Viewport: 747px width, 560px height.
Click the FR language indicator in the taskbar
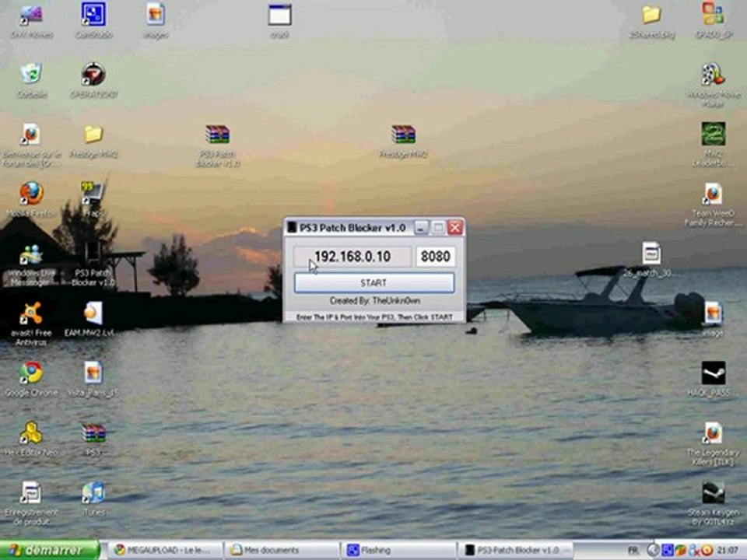tap(633, 551)
